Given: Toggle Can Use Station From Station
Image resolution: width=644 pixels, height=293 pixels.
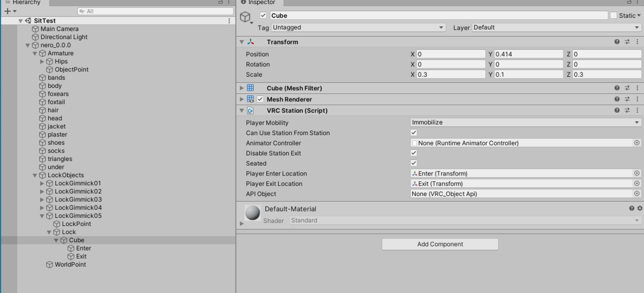Looking at the screenshot, I should click(x=414, y=133).
